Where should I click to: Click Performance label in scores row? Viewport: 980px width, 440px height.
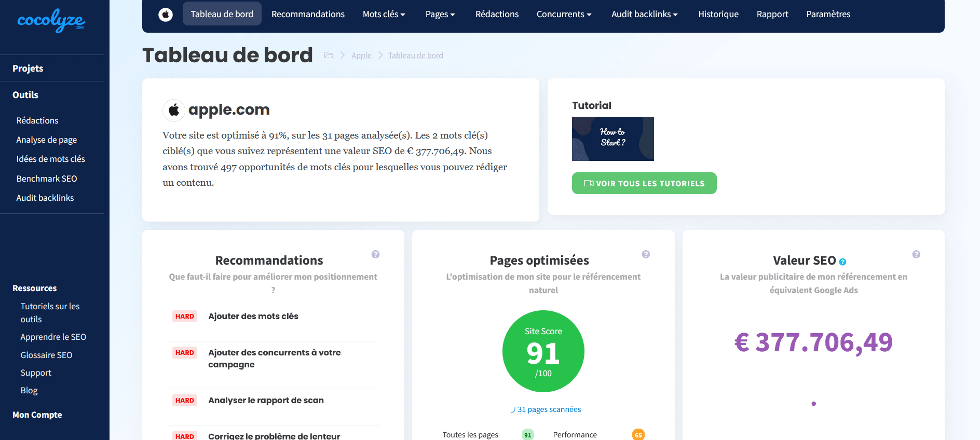(575, 435)
